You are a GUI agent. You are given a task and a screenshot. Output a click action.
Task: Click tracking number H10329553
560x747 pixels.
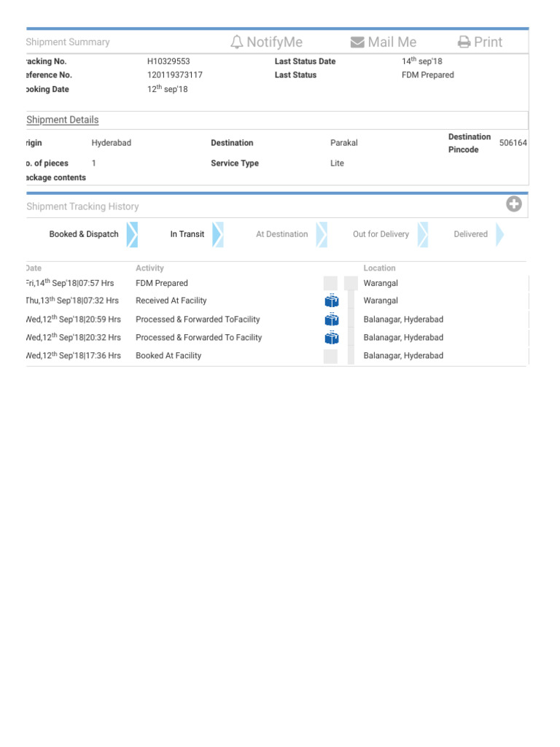(168, 61)
